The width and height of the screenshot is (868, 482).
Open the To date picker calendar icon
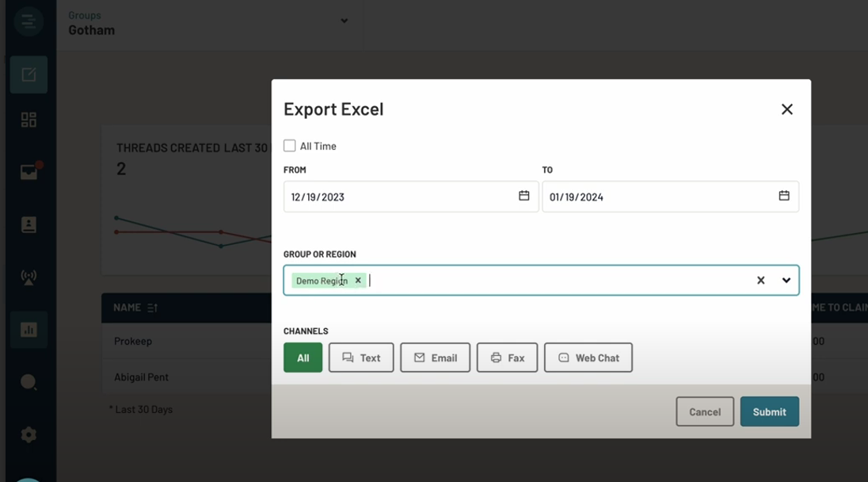(x=783, y=197)
